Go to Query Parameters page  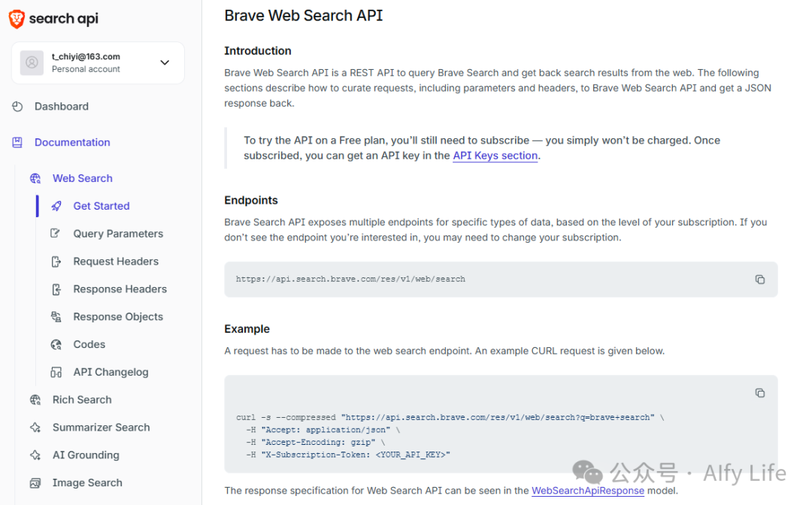tap(118, 234)
